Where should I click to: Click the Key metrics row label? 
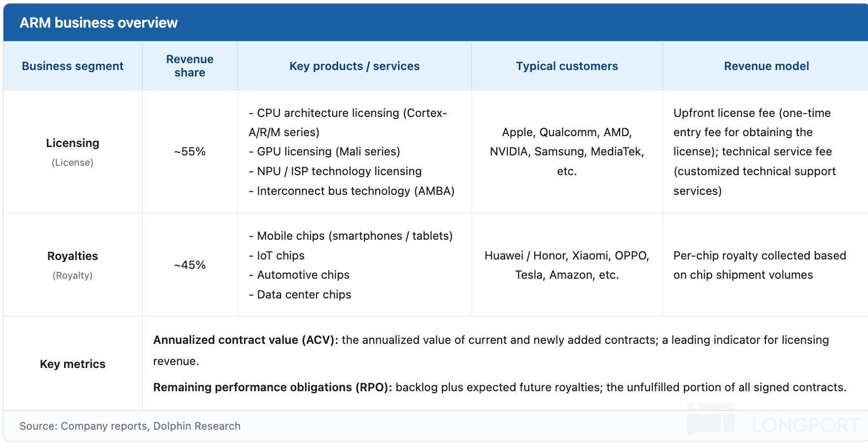[73, 364]
